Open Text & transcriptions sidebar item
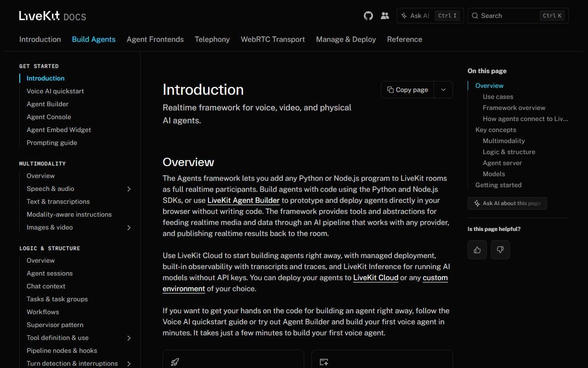The width and height of the screenshot is (588, 368). [x=58, y=201]
